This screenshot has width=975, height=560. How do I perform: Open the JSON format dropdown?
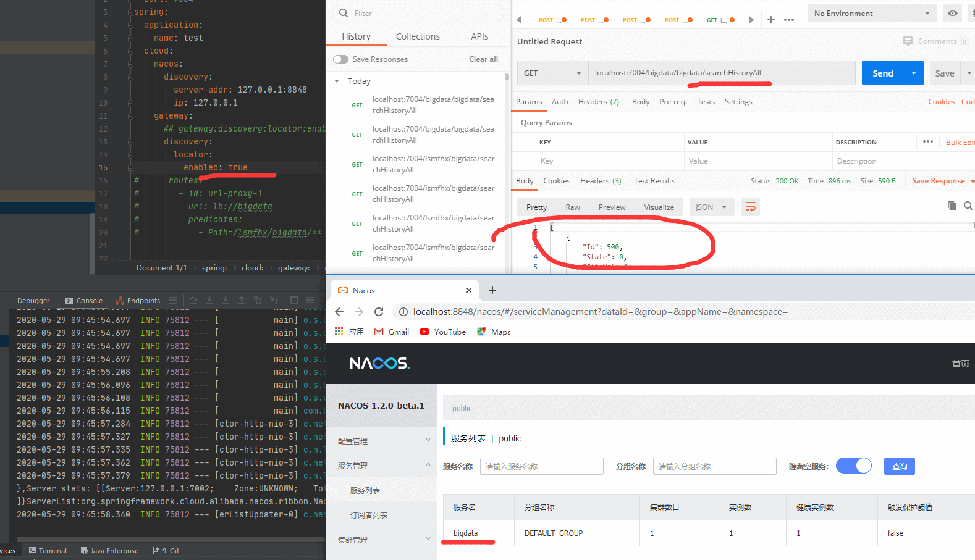pyautogui.click(x=711, y=207)
